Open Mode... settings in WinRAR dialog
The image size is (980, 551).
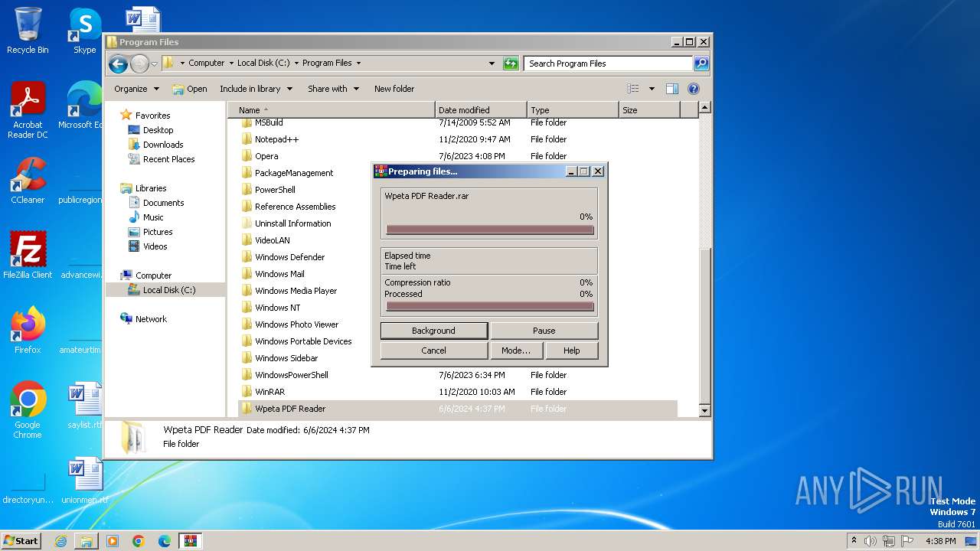coord(516,350)
